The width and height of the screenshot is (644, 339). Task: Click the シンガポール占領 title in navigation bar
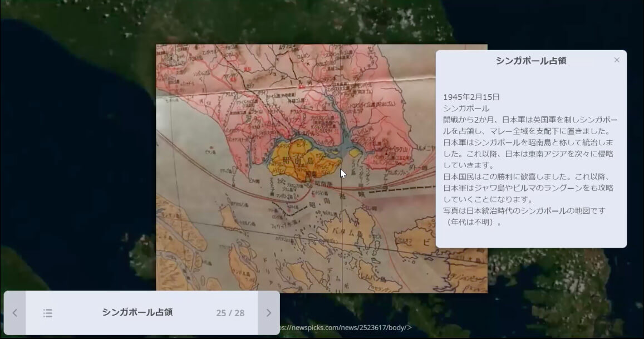137,312
